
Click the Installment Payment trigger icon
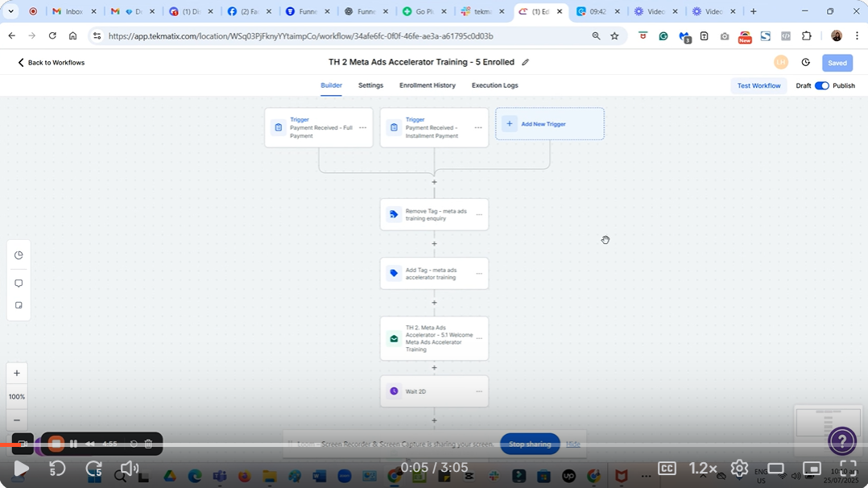click(x=394, y=127)
